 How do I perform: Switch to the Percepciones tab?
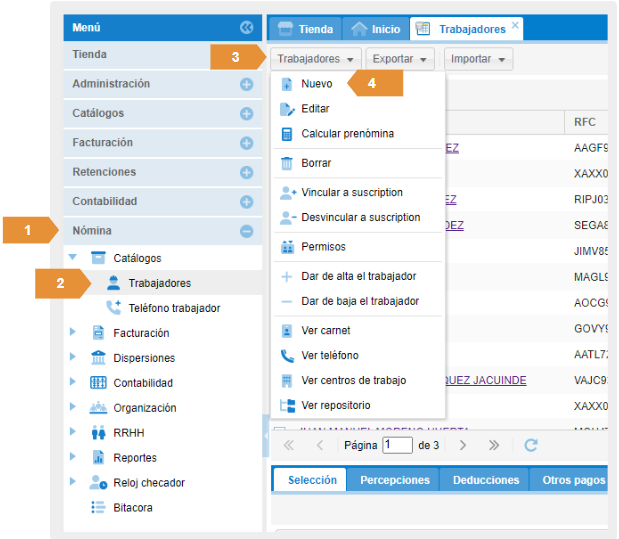click(394, 480)
